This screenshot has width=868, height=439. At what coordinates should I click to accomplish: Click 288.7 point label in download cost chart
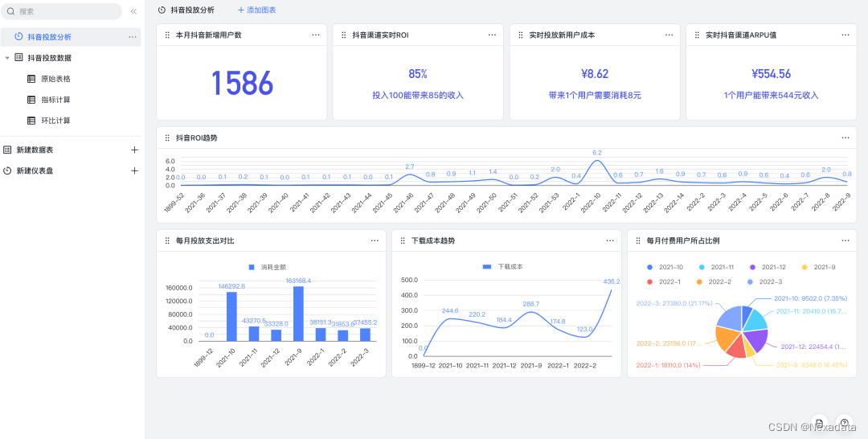tap(530, 304)
